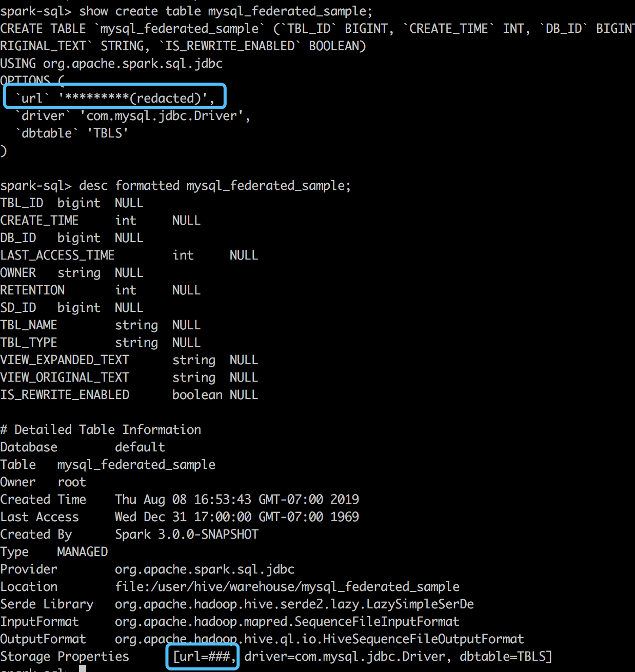Select the 'USING org.apache.spark.sql.jdbc' line
Screen dimensions: 635x672
click(x=111, y=64)
